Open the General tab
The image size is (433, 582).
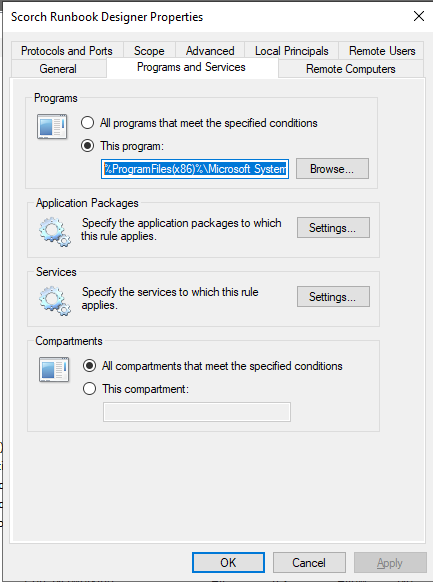58,69
